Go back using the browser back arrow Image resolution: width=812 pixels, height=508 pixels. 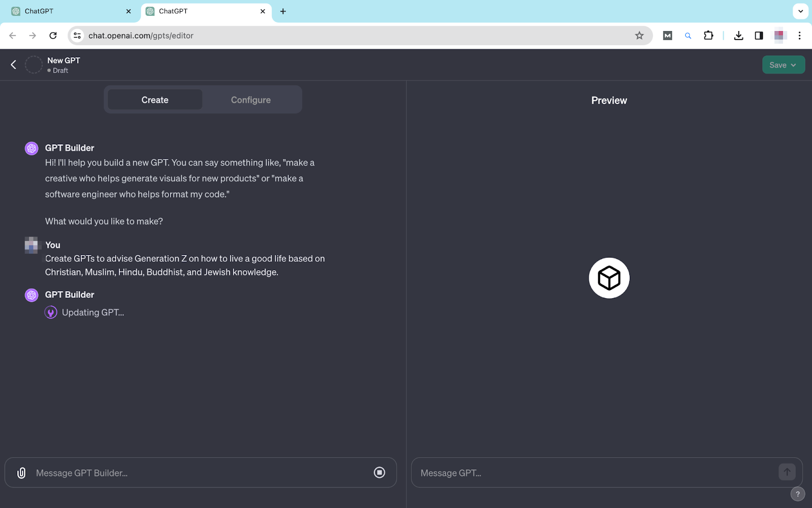point(13,36)
